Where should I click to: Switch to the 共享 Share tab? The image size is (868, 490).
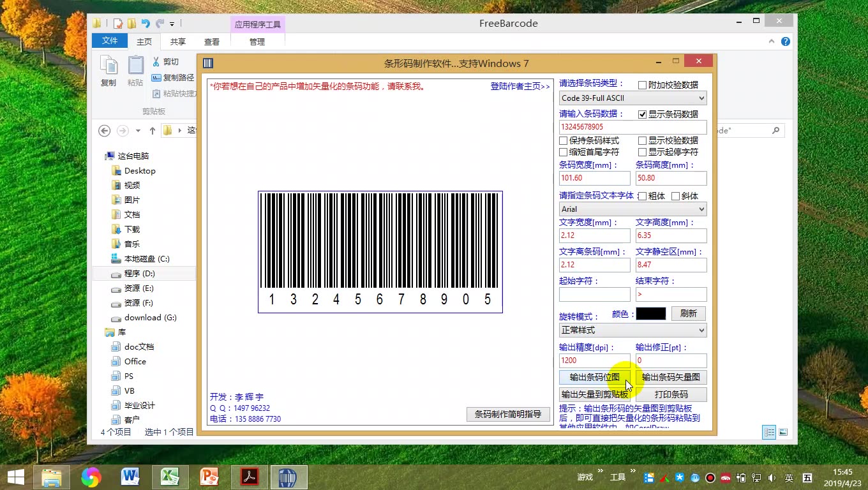177,42
